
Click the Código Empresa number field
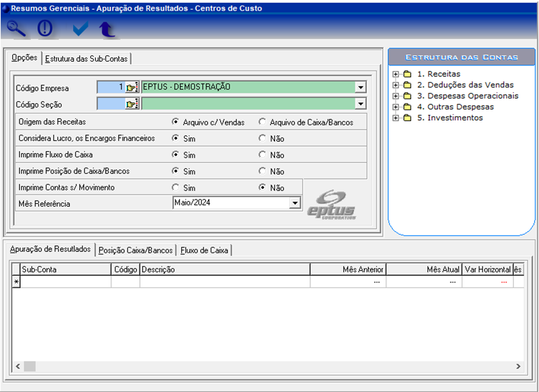111,87
